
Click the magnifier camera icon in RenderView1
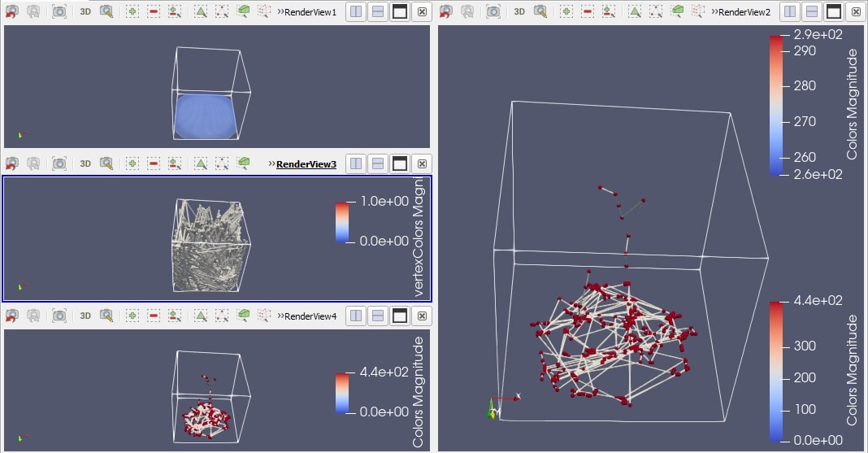pos(107,12)
